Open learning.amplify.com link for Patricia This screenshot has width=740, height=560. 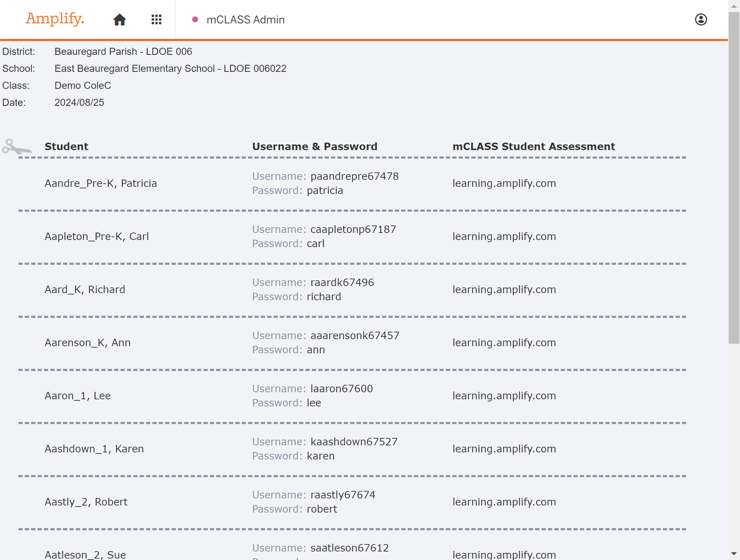coord(504,183)
